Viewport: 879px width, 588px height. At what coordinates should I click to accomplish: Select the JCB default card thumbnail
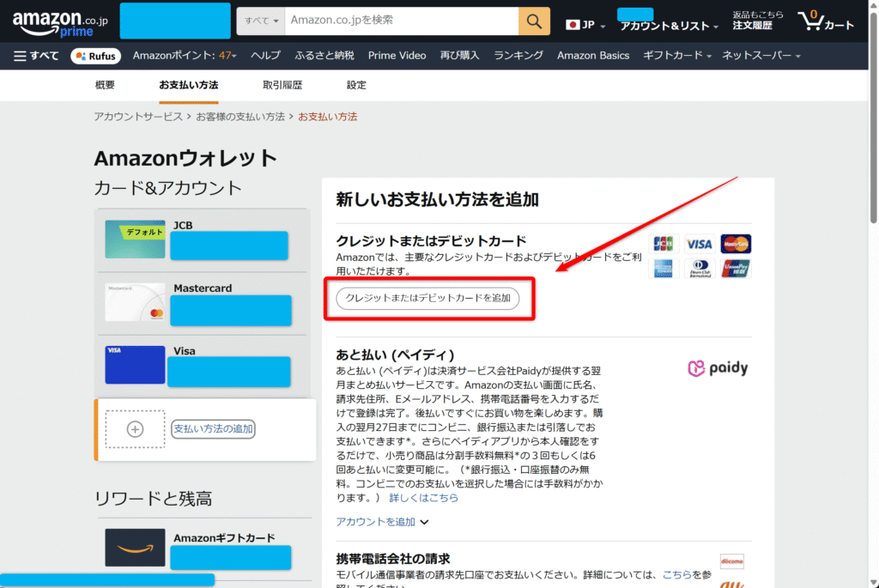coord(135,239)
